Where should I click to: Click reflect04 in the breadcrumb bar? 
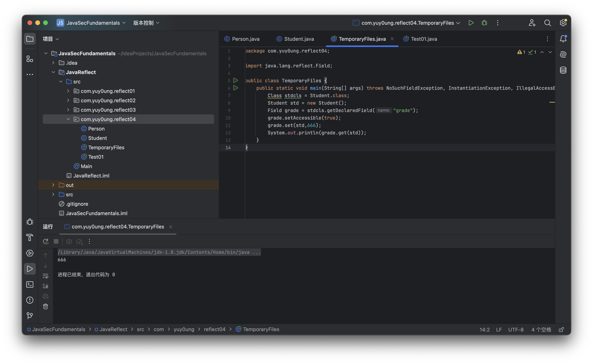(215, 329)
